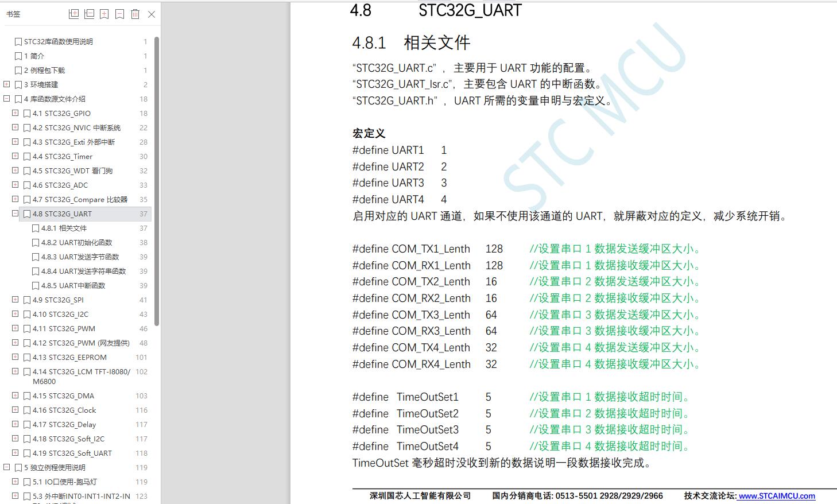Image resolution: width=837 pixels, height=504 pixels.
Task: Expand the 4.17 STC32G_Delay bookmark
Action: click(x=15, y=424)
